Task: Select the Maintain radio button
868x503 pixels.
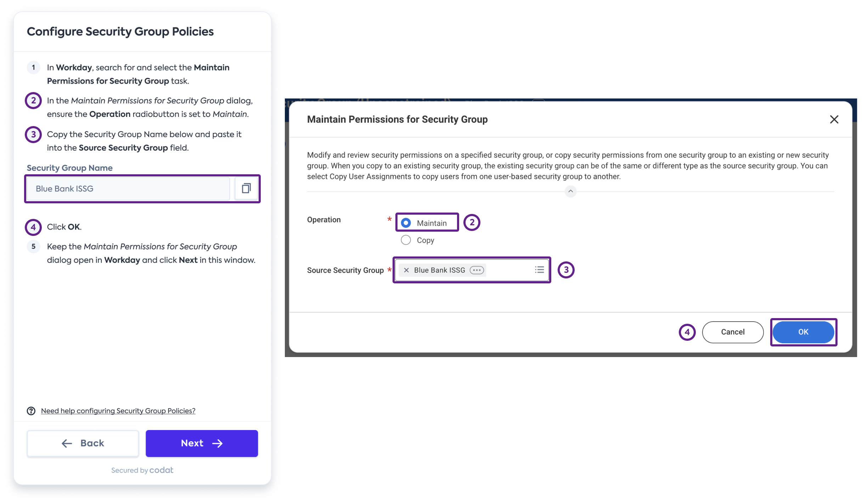Action: [x=405, y=222]
